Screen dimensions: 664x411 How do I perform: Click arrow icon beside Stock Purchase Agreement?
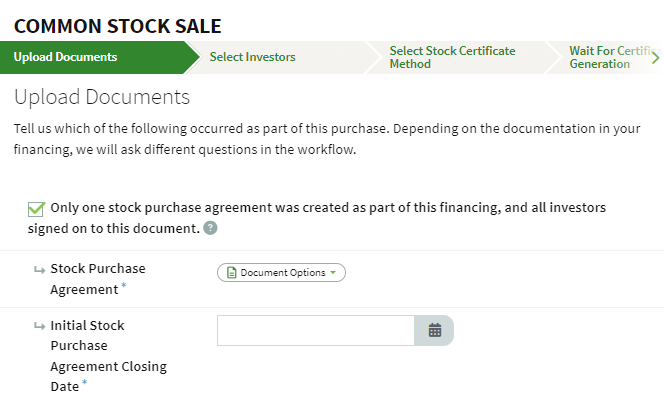tap(39, 268)
